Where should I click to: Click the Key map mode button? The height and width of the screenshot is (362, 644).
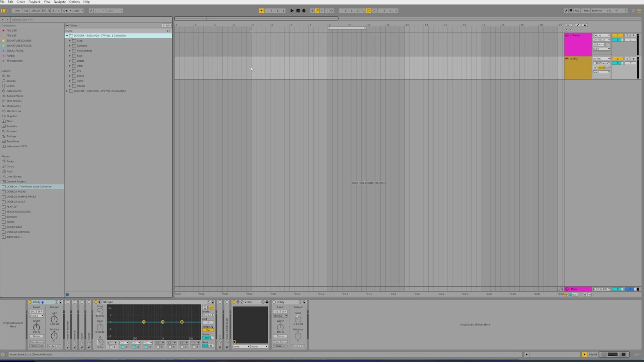click(577, 11)
